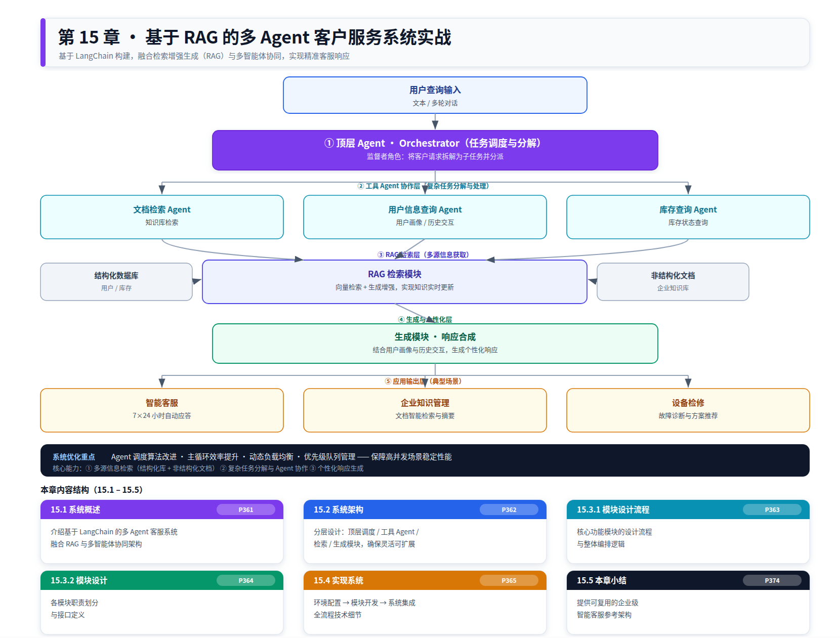
Task: Click the ③ RAG检索层 label
Action: [423, 255]
